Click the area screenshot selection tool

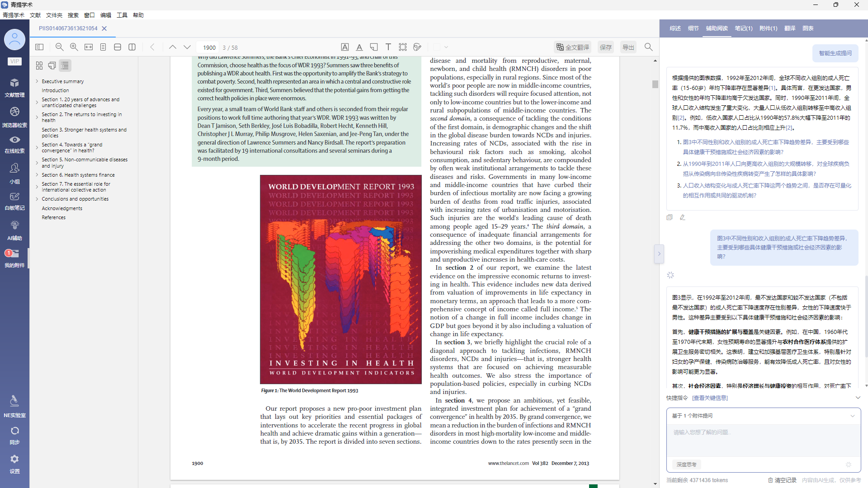point(403,47)
